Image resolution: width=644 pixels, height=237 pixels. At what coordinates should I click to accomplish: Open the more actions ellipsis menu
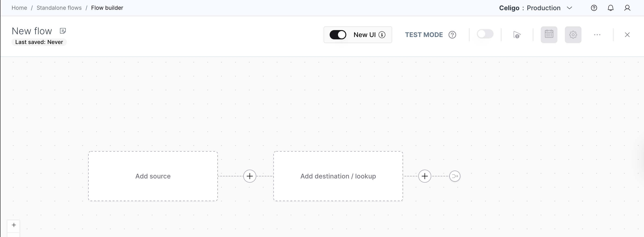597,34
